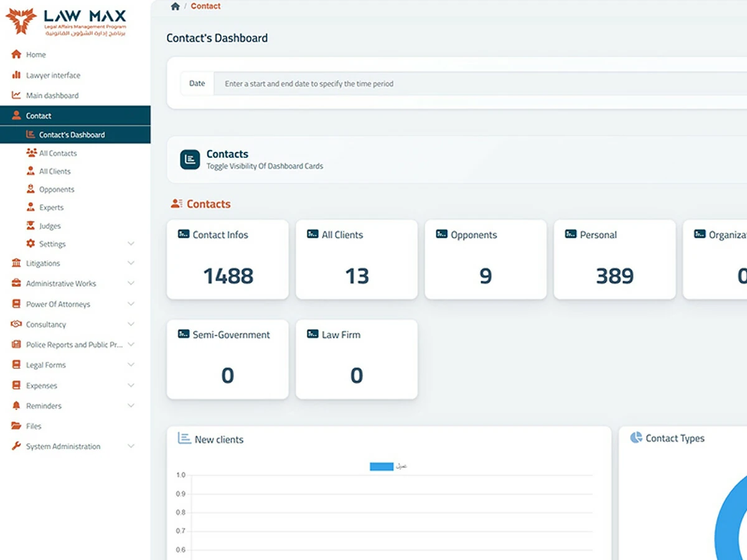The width and height of the screenshot is (747, 560).
Task: Expand the System Administration chevron
Action: click(131, 446)
